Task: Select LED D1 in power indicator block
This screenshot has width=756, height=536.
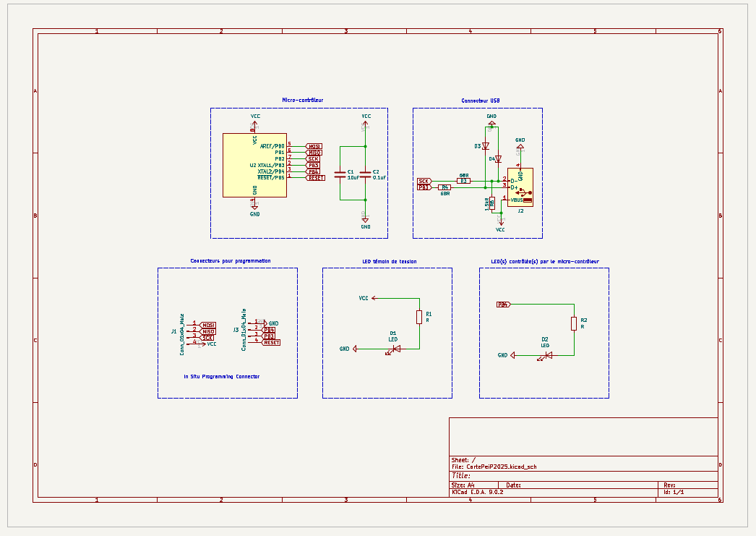Action: coord(395,349)
